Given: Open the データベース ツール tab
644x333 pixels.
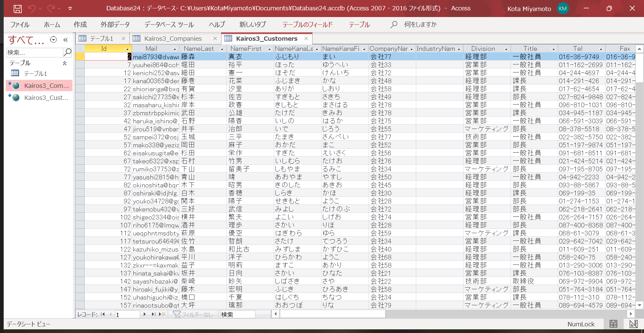Looking at the screenshot, I should (x=169, y=25).
